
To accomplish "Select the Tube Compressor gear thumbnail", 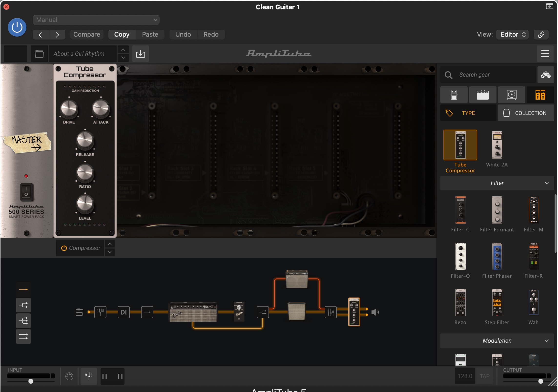I will 460,145.
